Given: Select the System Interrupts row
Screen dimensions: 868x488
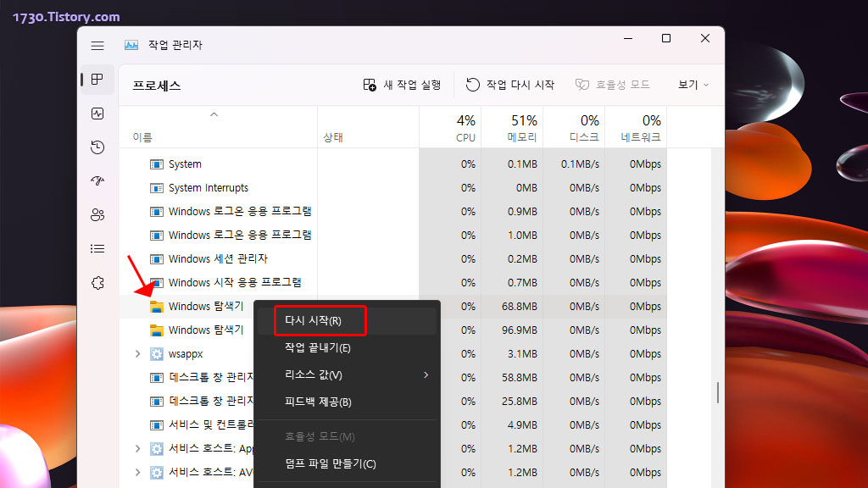Looking at the screenshot, I should click(393, 188).
